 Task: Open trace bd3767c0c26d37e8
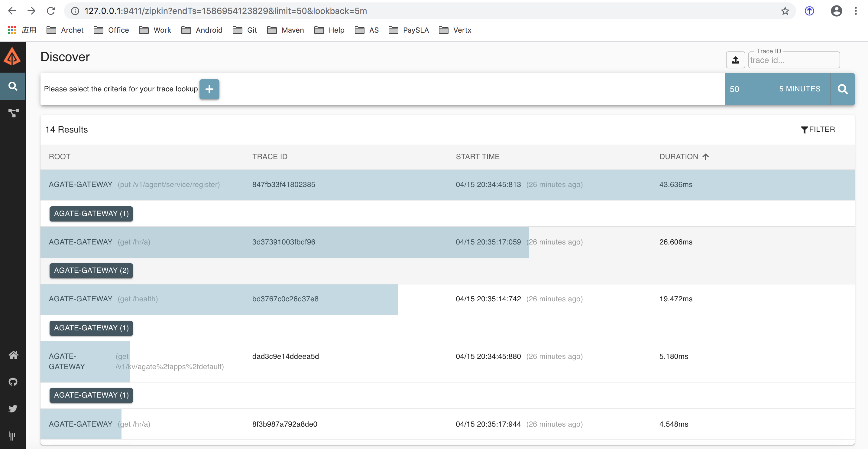(285, 299)
